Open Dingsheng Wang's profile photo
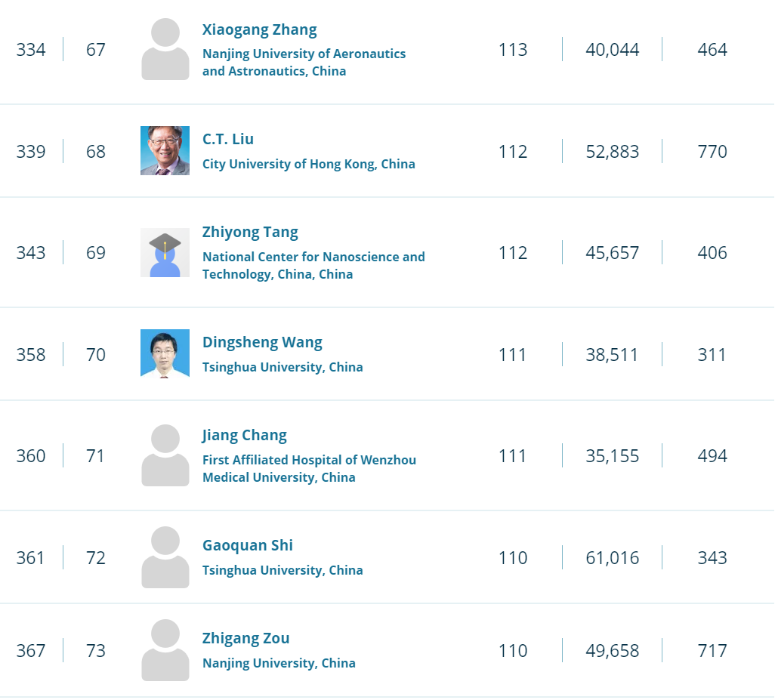This screenshot has width=775, height=700. 165,353
